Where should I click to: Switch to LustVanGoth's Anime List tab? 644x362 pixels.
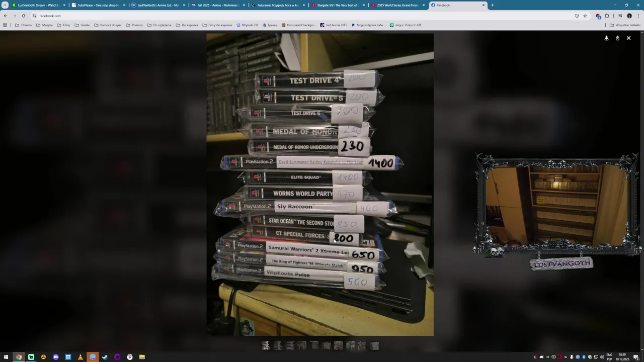click(x=158, y=5)
